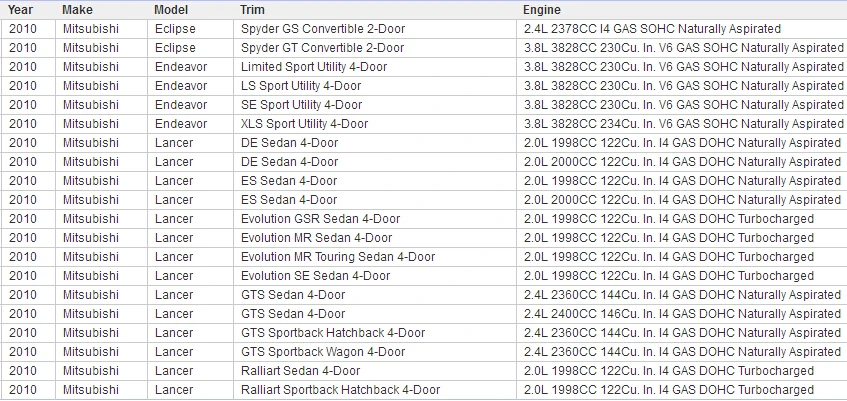The image size is (847, 401).
Task: Select Spyder GS Convertible 2-Door trim cell
Action: pos(375,29)
